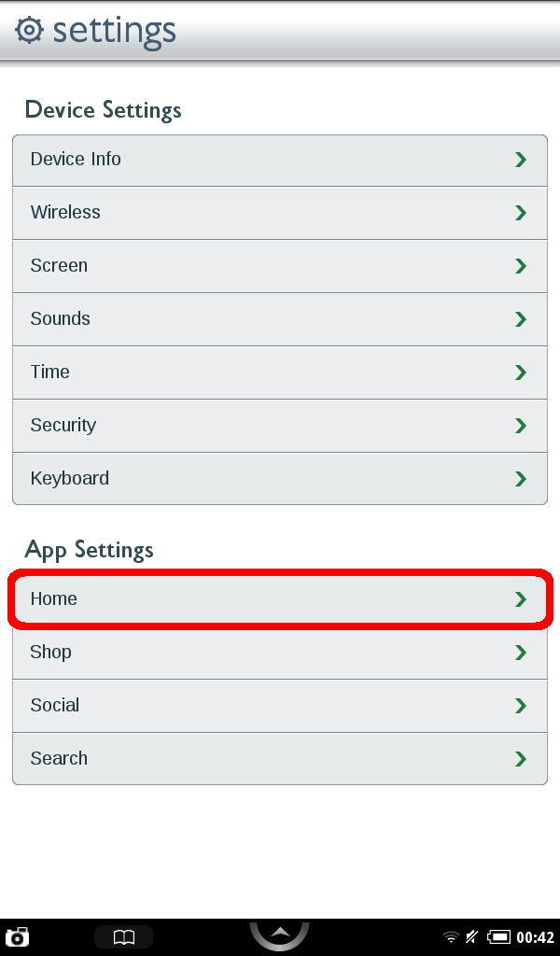Open the Security settings entry
560x956 pixels.
coord(279,426)
